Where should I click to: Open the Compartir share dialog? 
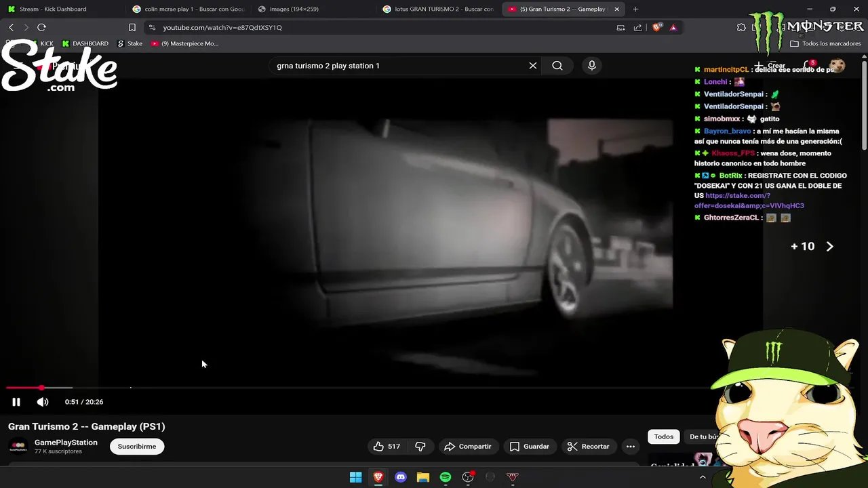click(x=468, y=446)
